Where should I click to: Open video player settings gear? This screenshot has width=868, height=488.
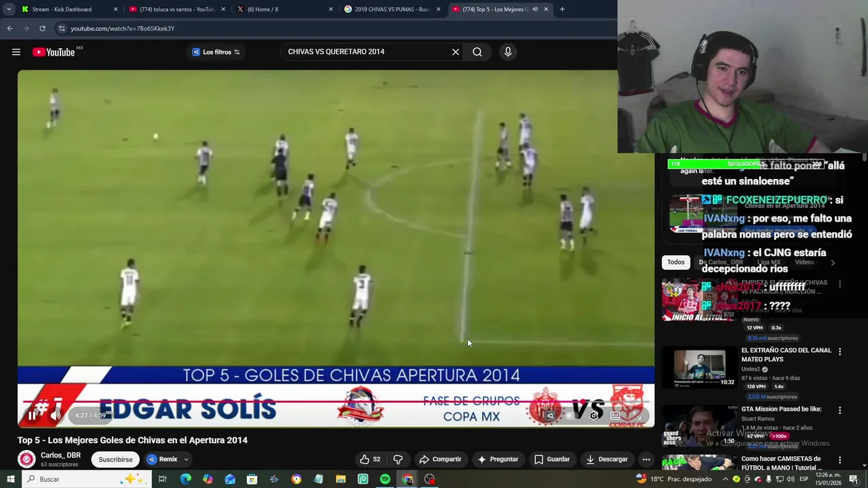pos(594,415)
